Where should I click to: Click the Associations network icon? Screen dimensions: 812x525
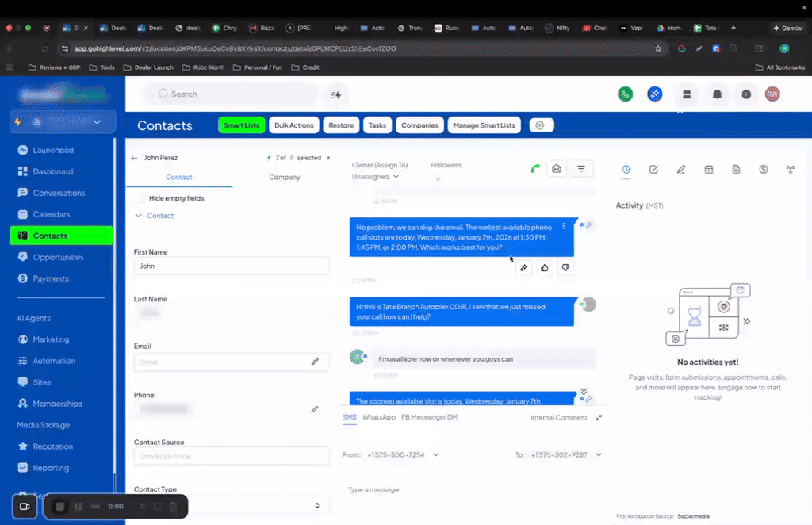tap(791, 169)
